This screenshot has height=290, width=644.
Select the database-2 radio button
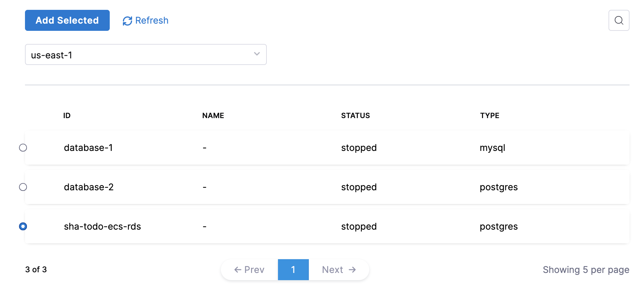click(23, 187)
